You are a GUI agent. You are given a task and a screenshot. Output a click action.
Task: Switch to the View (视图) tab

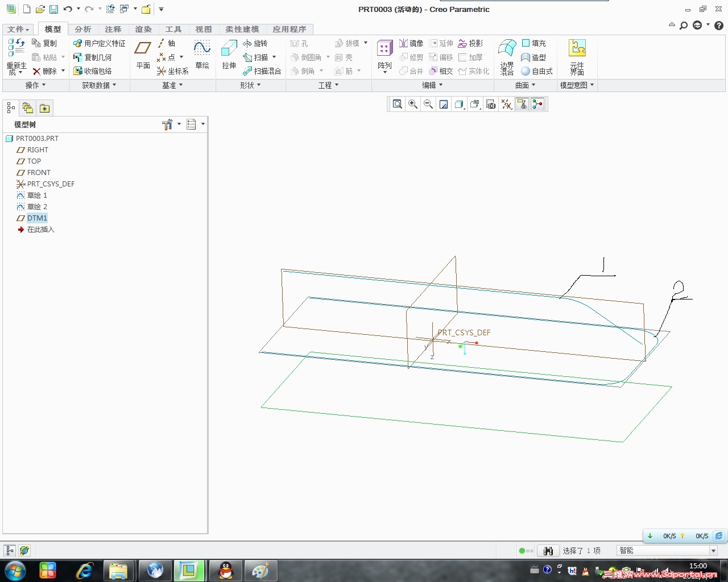(203, 29)
